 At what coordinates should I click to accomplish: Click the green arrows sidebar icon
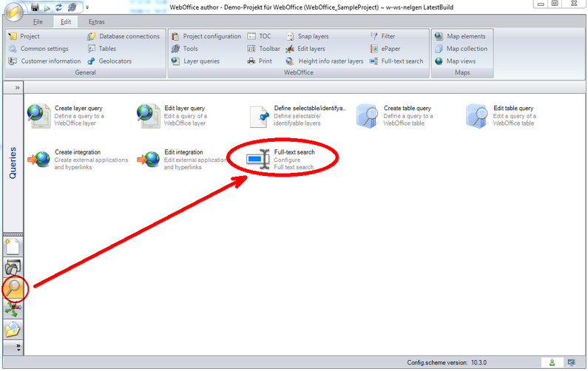tap(13, 309)
